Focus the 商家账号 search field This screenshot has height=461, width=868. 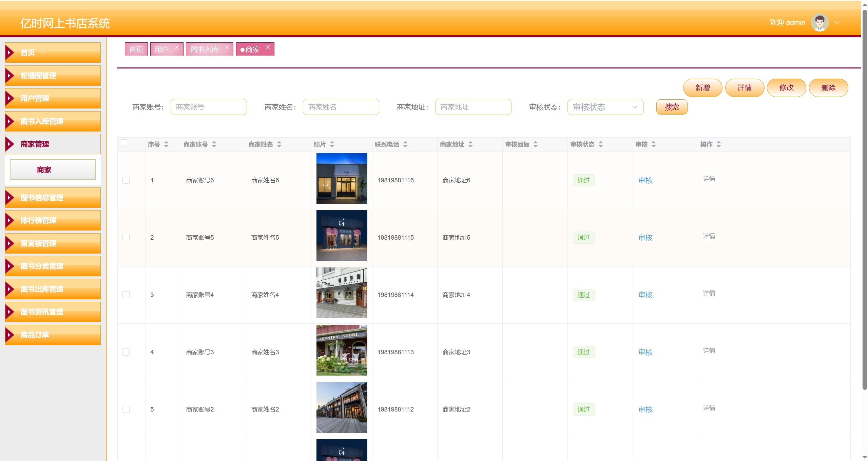click(209, 107)
